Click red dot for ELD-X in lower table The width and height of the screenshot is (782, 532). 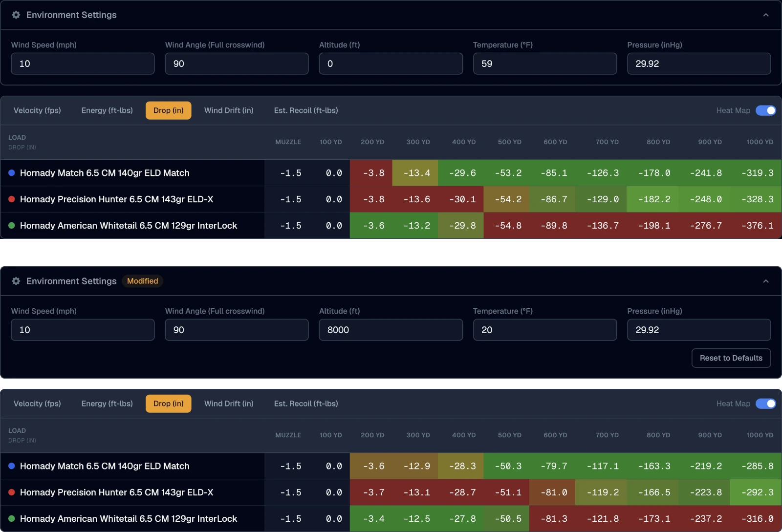click(x=12, y=492)
